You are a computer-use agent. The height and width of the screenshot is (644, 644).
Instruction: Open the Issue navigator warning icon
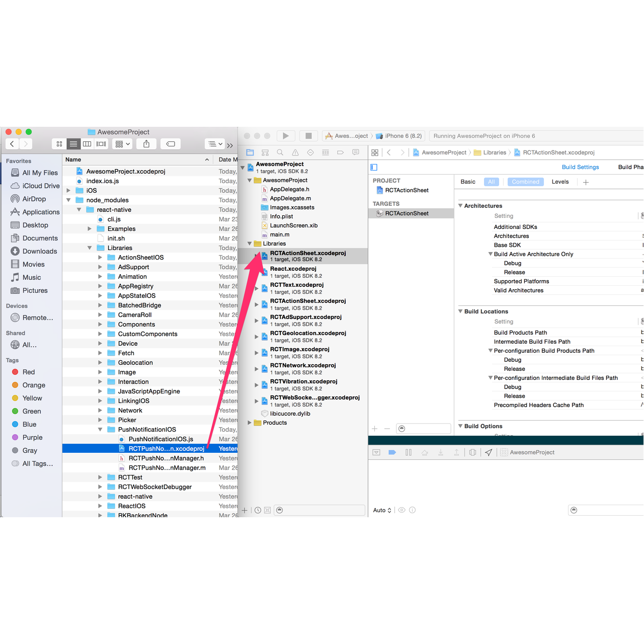point(295,152)
